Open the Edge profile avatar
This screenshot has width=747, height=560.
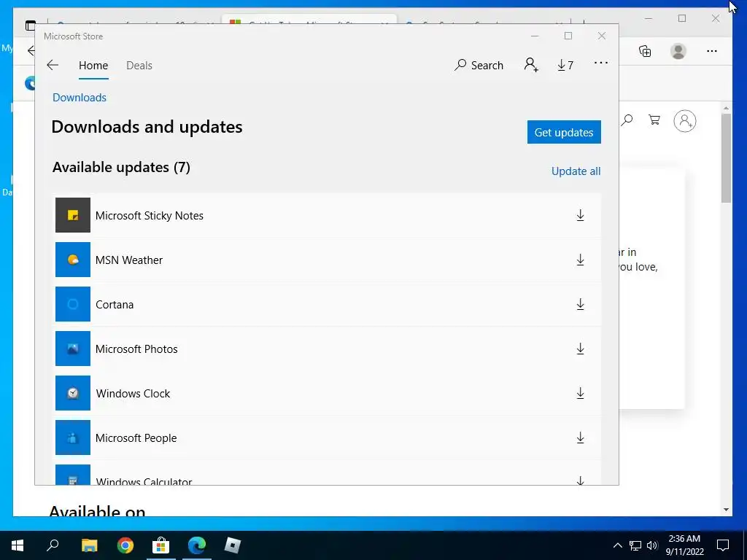coord(678,51)
